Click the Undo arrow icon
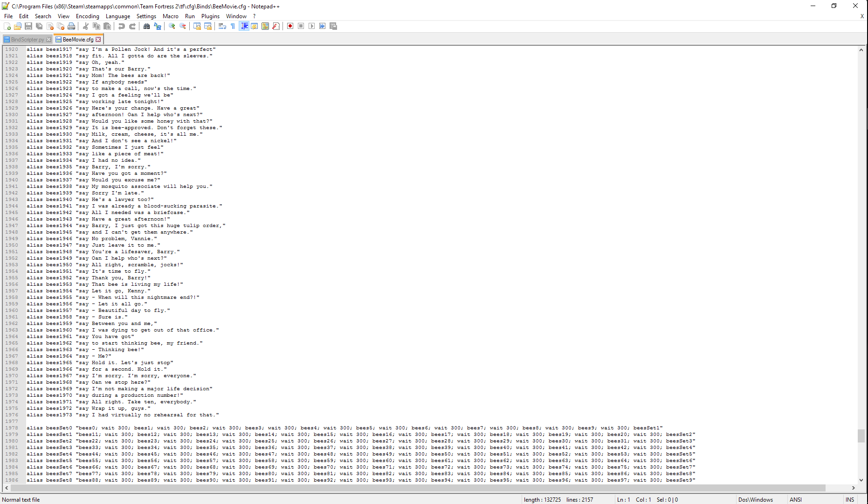This screenshot has width=868, height=504. [122, 26]
